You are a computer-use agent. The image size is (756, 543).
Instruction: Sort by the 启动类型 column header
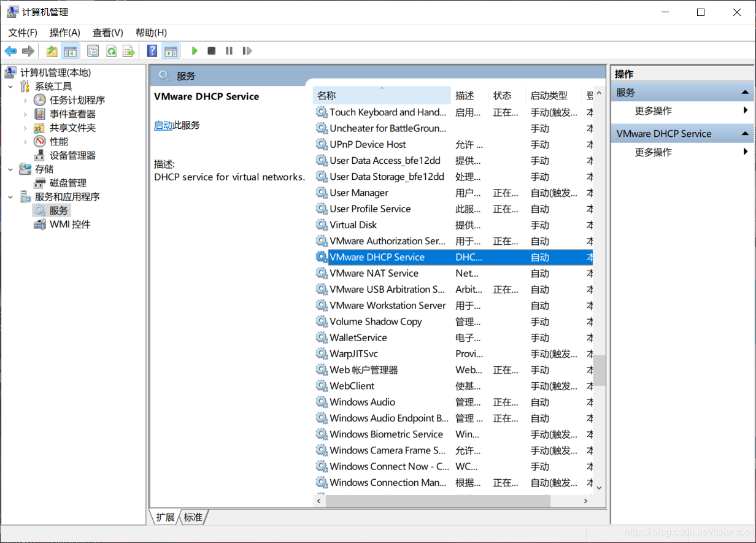pyautogui.click(x=553, y=96)
